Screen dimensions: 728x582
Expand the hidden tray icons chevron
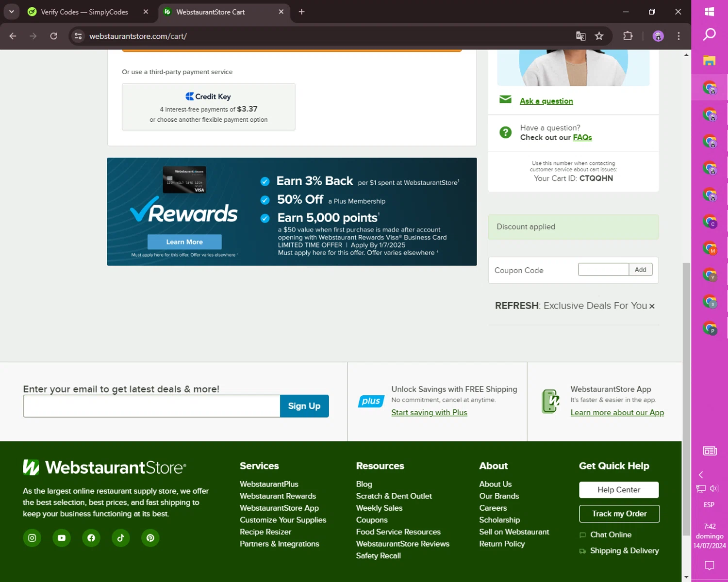(x=701, y=475)
